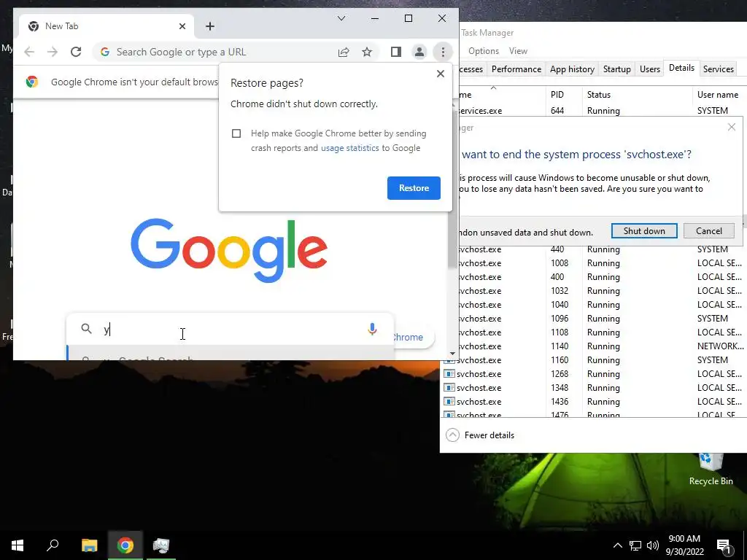Select the Recycle Bin desktop icon
This screenshot has height=560, width=747.
(x=711, y=469)
